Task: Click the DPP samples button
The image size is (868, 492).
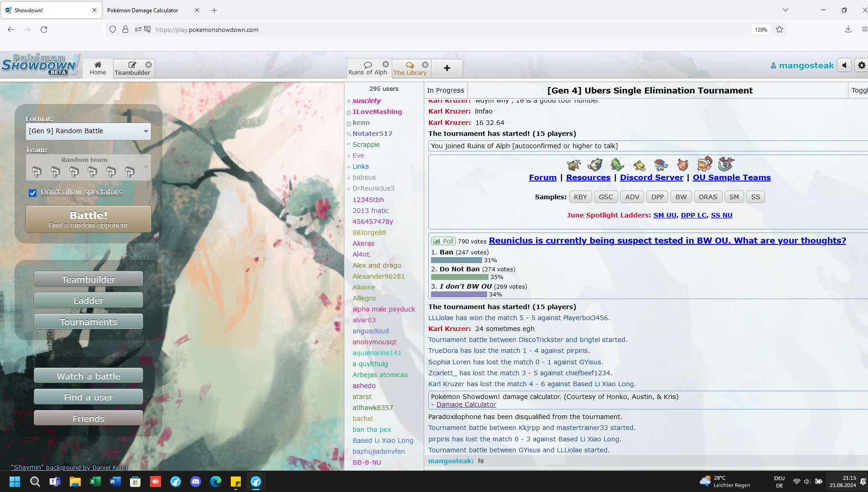Action: [657, 197]
